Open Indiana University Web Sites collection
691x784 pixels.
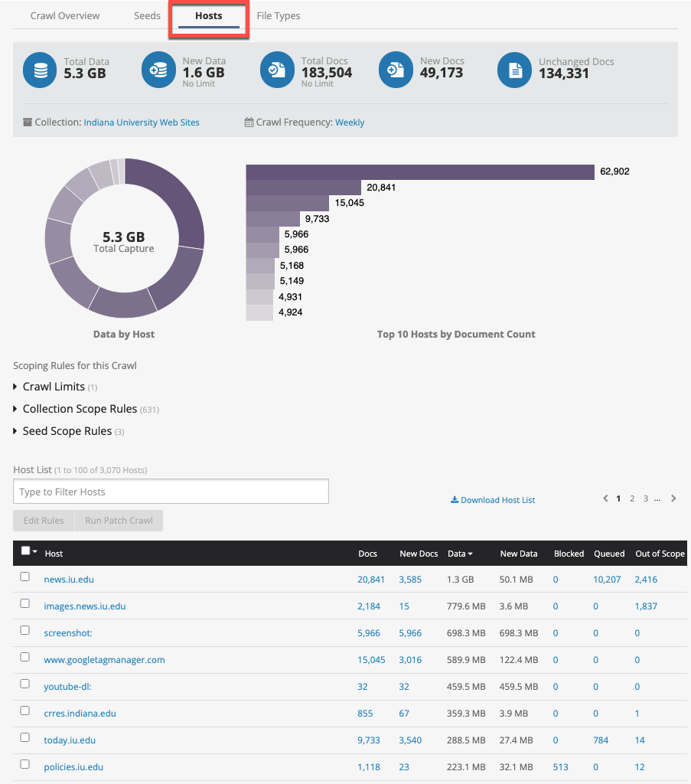[142, 122]
